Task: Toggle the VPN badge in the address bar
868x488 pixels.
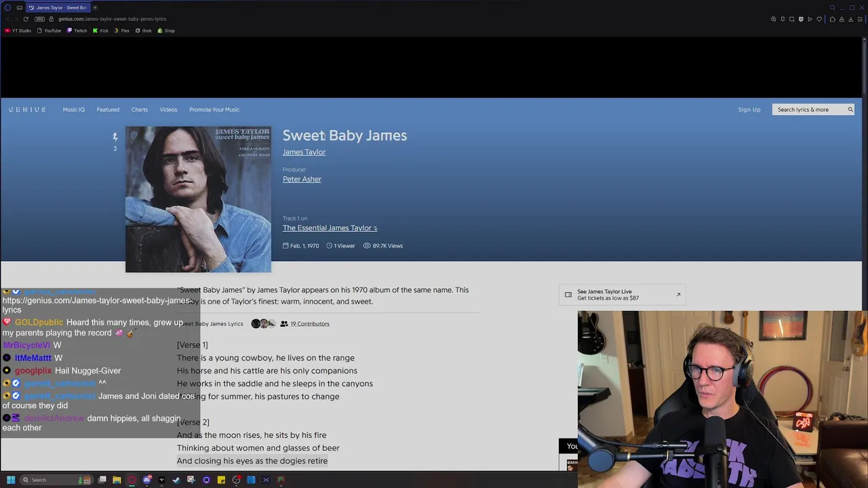Action: pos(39,19)
